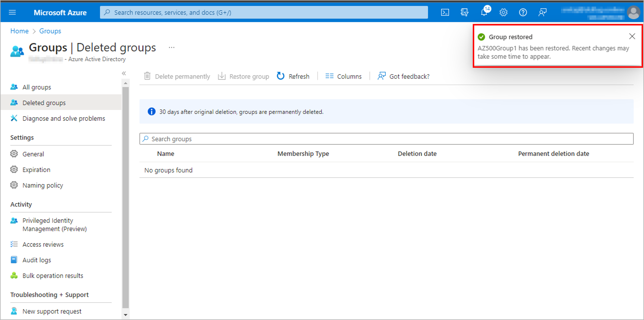Navigate to Groups breadcrumb
644x320 pixels.
[50, 31]
